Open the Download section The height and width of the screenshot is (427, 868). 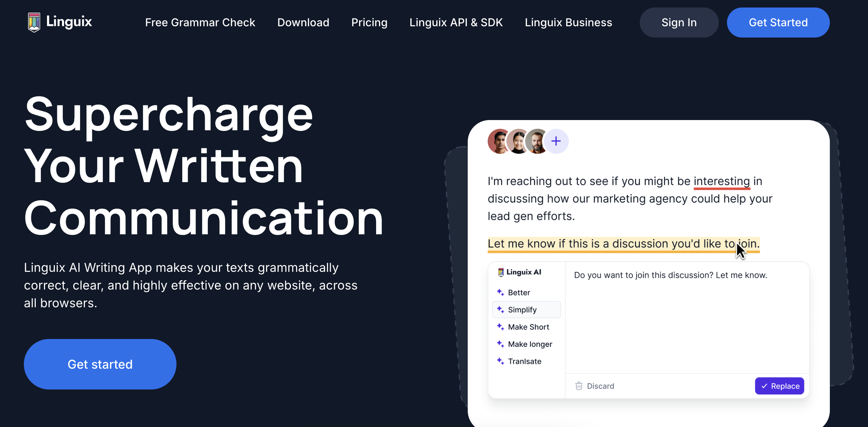pos(303,22)
